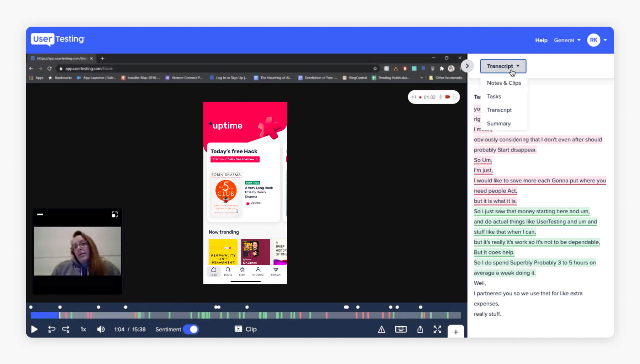Tap Browse in the Uptime app

(228, 271)
